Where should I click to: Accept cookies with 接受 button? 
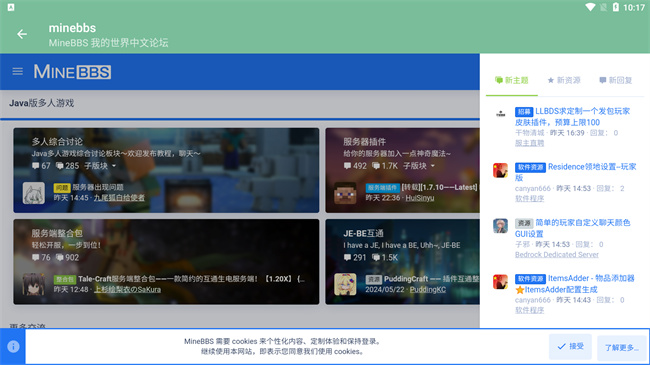(x=570, y=346)
